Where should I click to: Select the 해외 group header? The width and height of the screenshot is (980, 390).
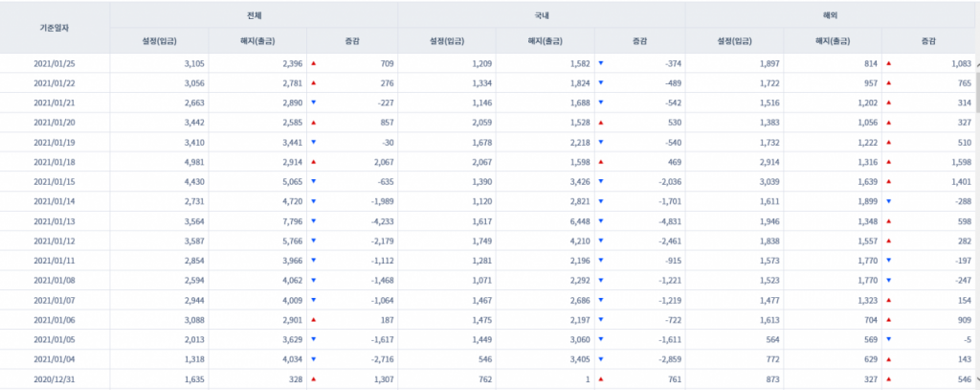830,15
